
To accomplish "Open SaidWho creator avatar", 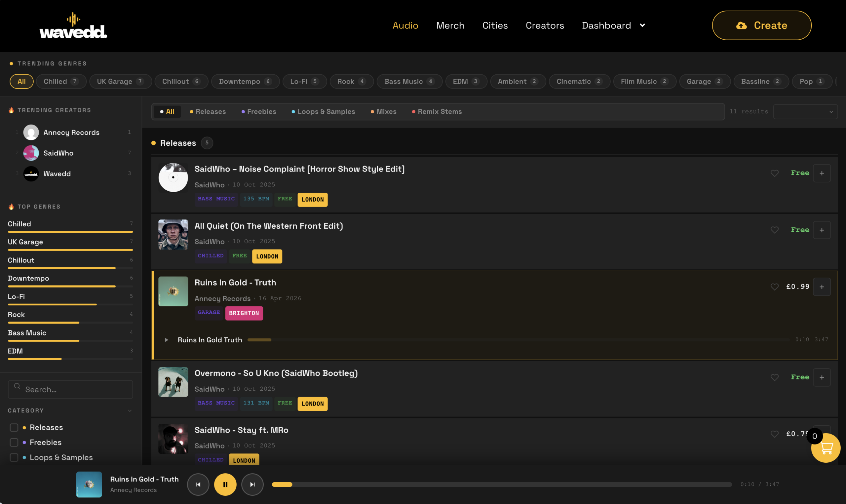I will [31, 153].
